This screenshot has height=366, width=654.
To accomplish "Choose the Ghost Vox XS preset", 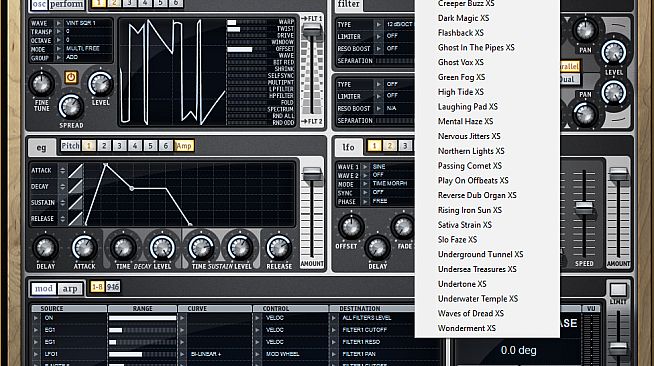I will tap(461, 62).
